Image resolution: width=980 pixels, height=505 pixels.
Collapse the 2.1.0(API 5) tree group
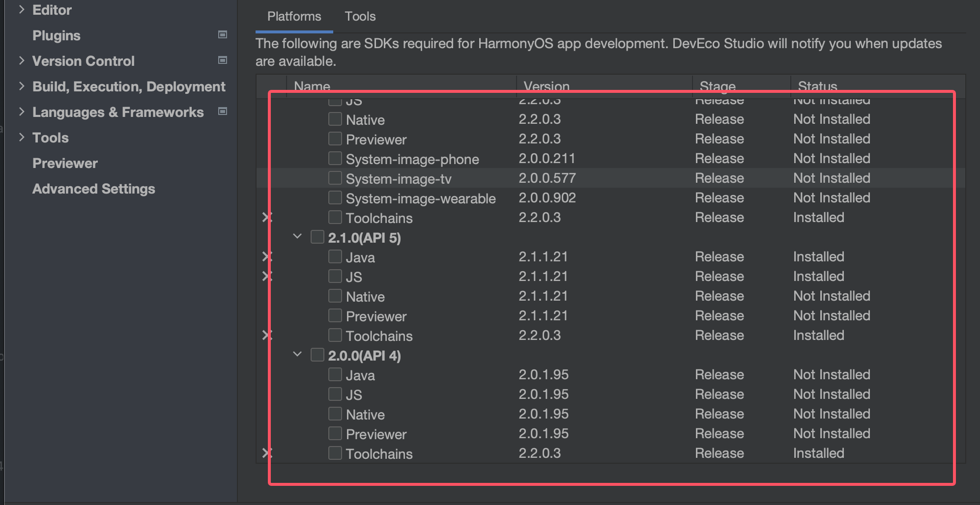pyautogui.click(x=297, y=236)
